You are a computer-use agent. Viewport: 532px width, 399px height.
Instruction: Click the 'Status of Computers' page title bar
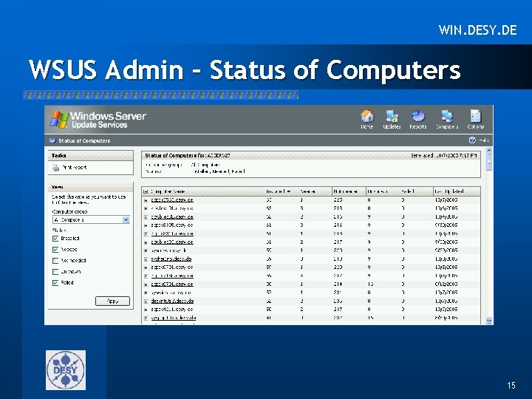[269, 140]
